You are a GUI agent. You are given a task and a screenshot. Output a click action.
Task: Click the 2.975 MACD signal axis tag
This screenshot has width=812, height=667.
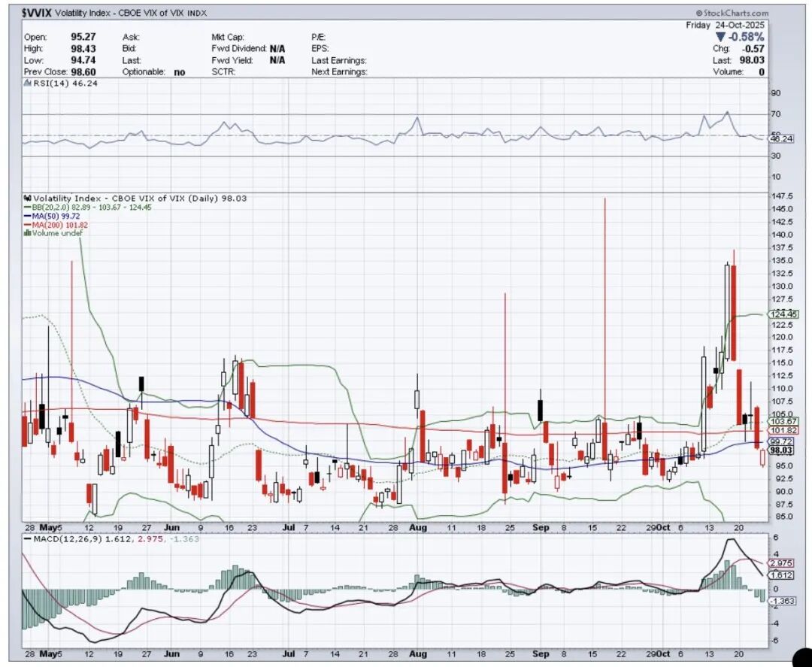point(781,563)
